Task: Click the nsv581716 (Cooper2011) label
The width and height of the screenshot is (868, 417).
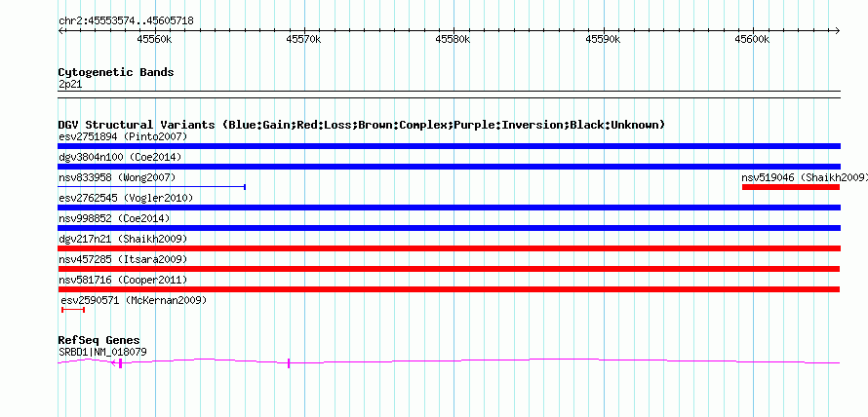Action: (x=123, y=280)
